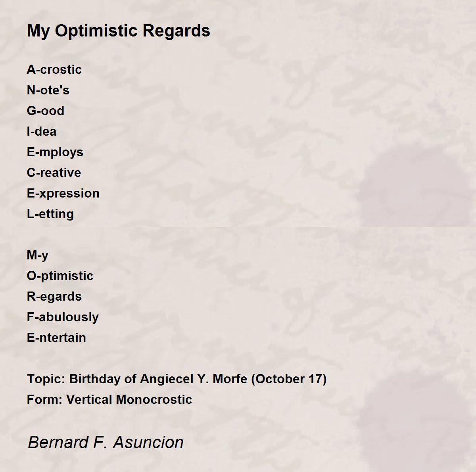
Task: Click the R-egards line
Action: (x=54, y=297)
